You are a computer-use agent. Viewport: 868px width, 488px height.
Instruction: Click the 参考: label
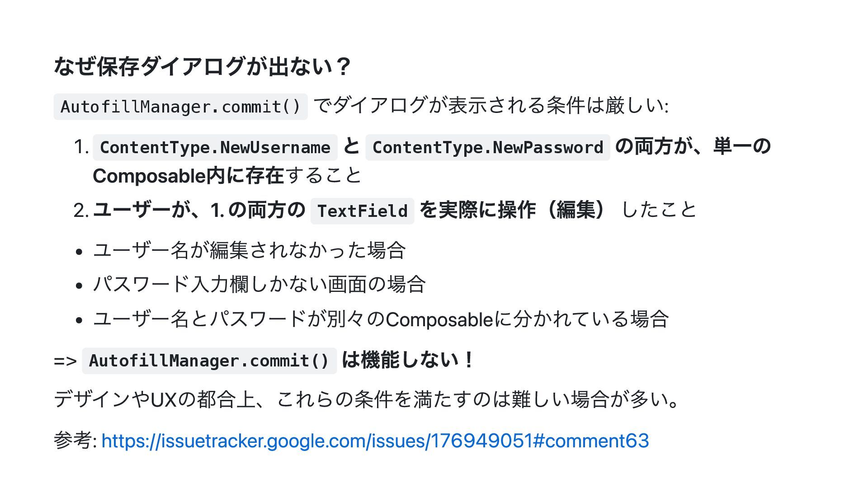pos(75,441)
